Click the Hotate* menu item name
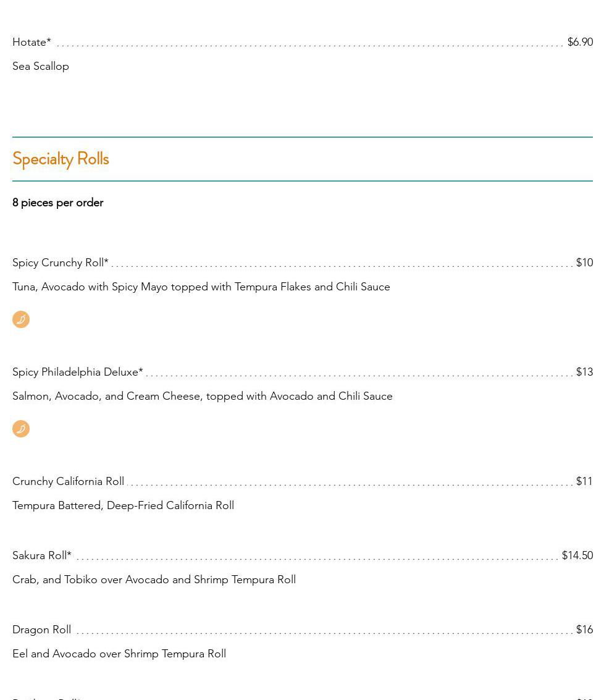This screenshot has height=700, width=596. click(31, 42)
